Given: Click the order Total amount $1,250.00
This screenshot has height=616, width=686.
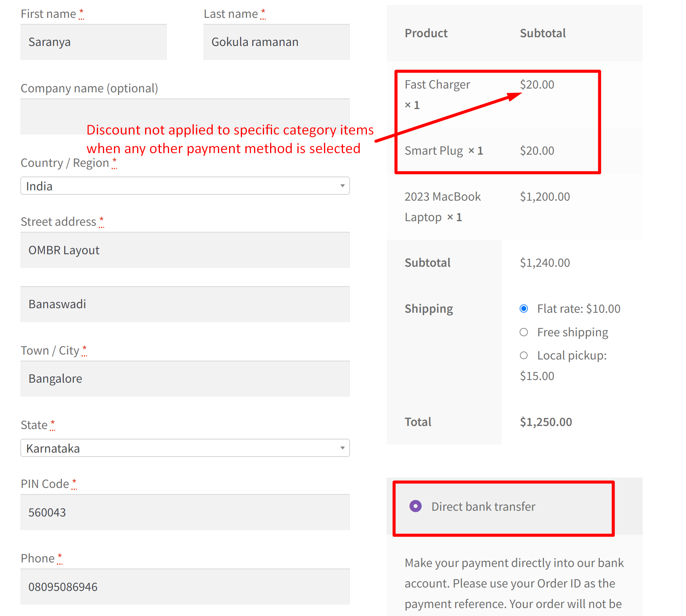Looking at the screenshot, I should click(x=546, y=421).
